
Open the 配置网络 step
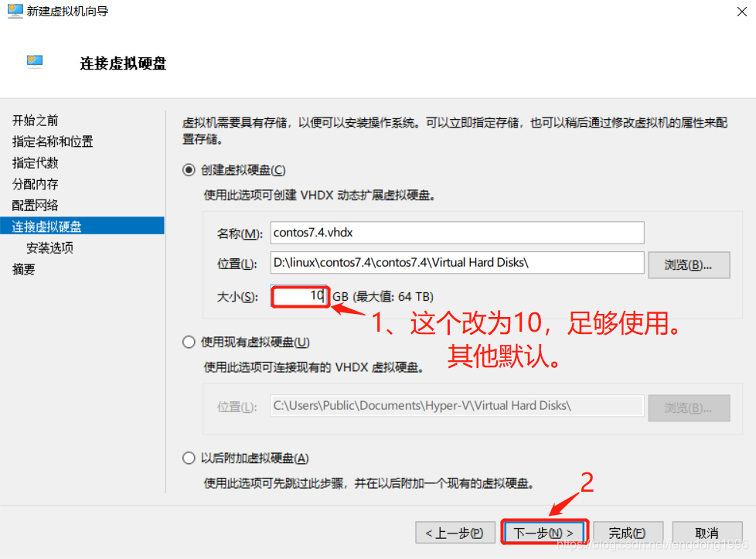pyautogui.click(x=36, y=206)
